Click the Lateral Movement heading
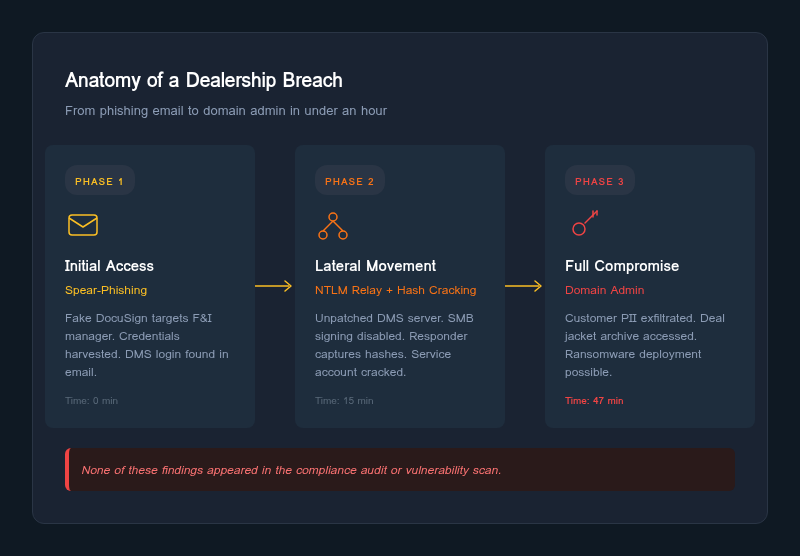Screen dimensions: 800x556 375,266
